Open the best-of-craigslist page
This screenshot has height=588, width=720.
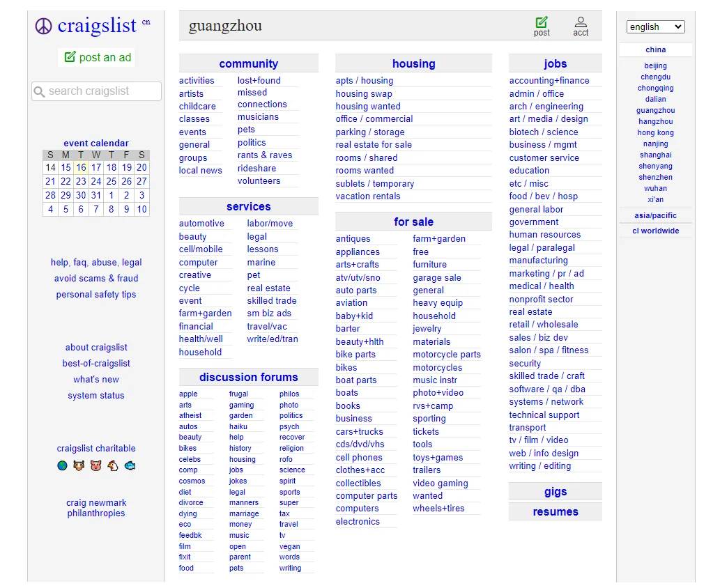[95, 363]
